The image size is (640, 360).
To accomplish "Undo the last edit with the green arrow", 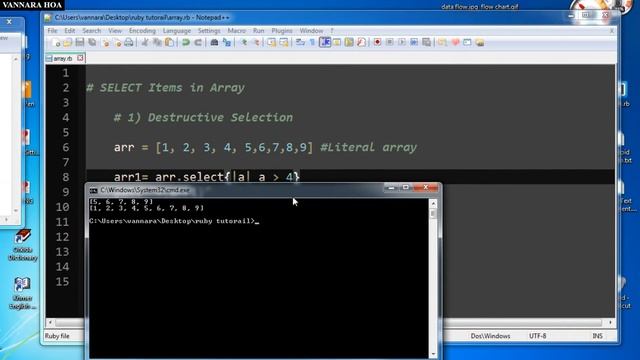I will pos(186,42).
